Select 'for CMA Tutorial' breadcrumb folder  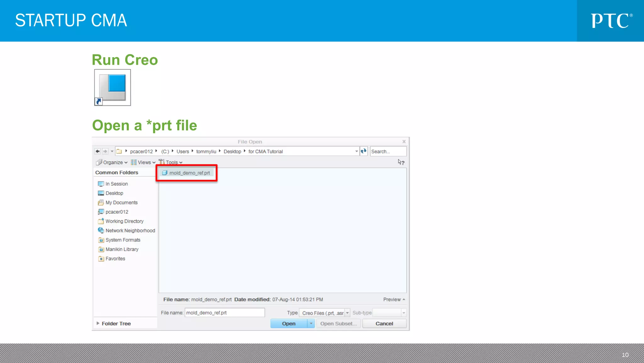click(x=266, y=151)
